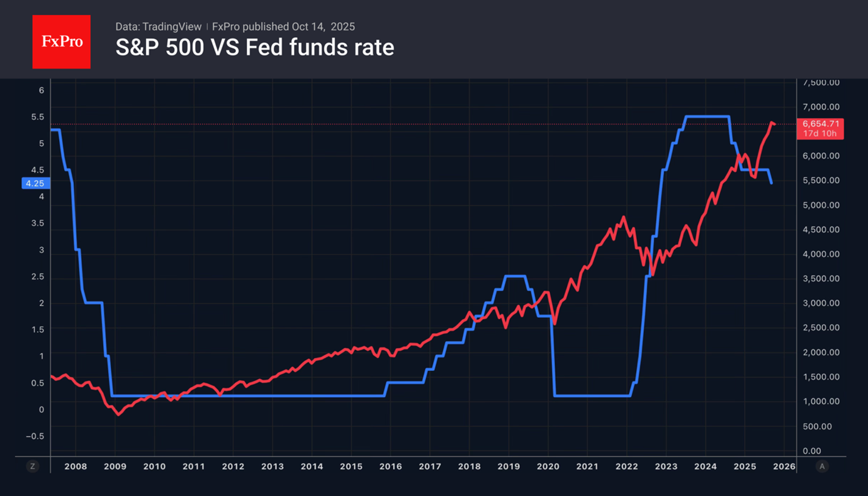Click the A auto-scale button at bottom-right

pos(821,466)
